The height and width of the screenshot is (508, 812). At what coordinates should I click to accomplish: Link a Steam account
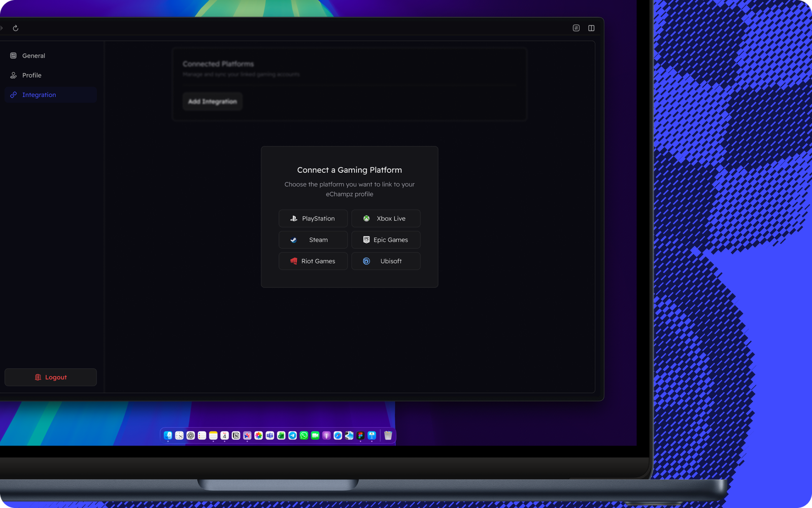pyautogui.click(x=313, y=240)
